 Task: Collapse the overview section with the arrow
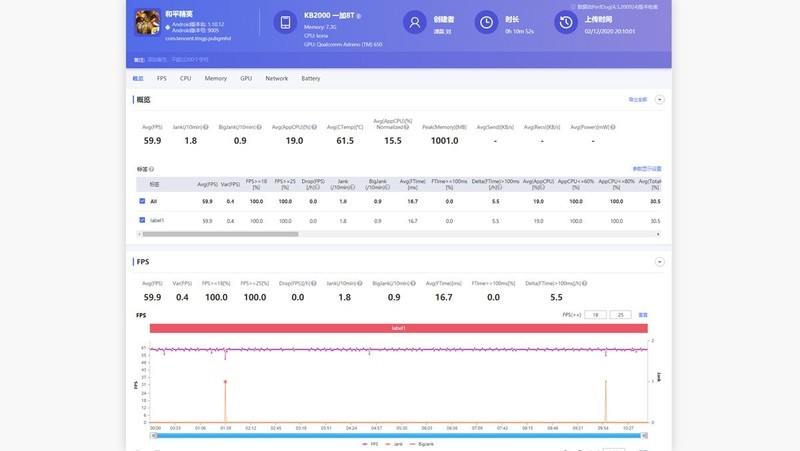[659, 100]
